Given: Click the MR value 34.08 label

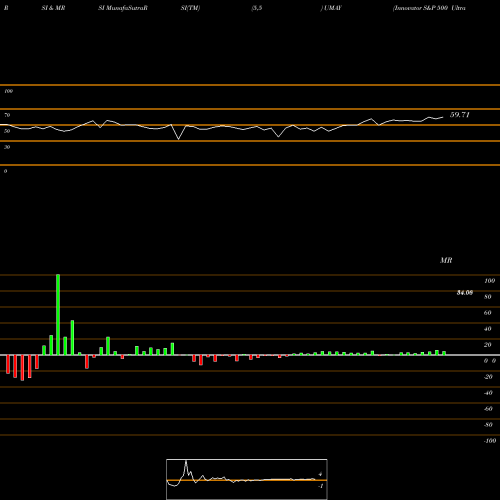Looking at the screenshot, I should (465, 293).
